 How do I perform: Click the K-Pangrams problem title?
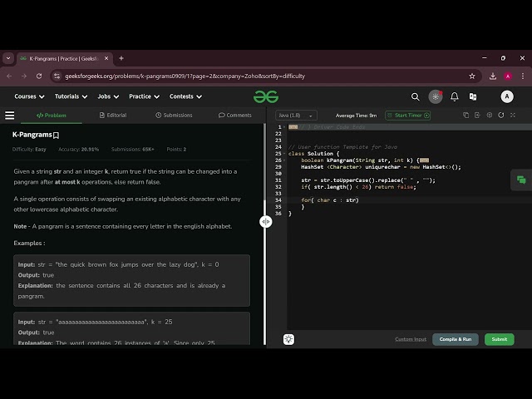click(x=32, y=135)
